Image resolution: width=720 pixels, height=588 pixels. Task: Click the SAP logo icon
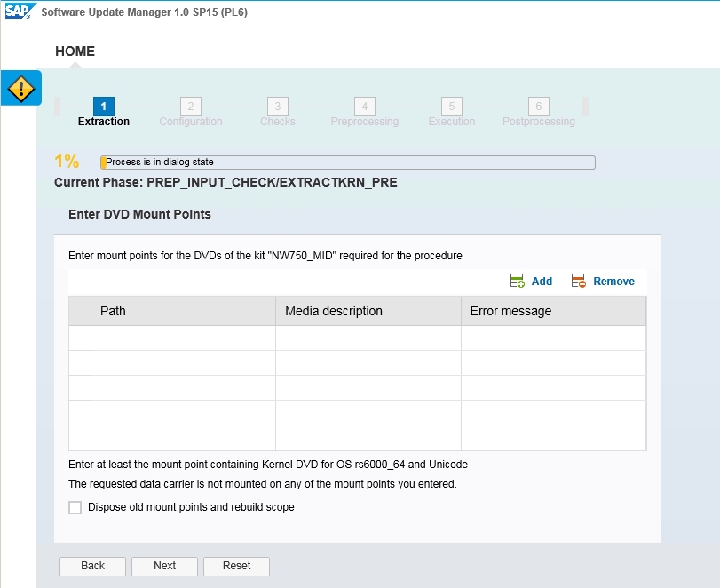pyautogui.click(x=20, y=11)
